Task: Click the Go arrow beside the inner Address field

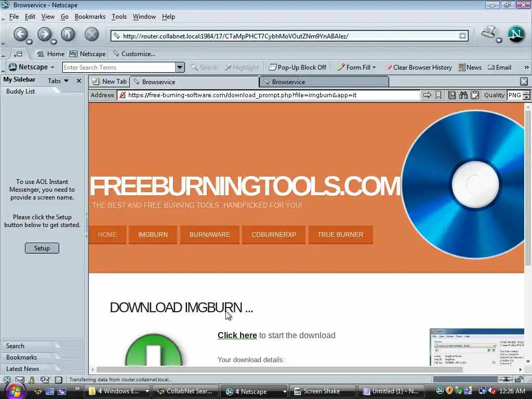Action: click(x=427, y=96)
